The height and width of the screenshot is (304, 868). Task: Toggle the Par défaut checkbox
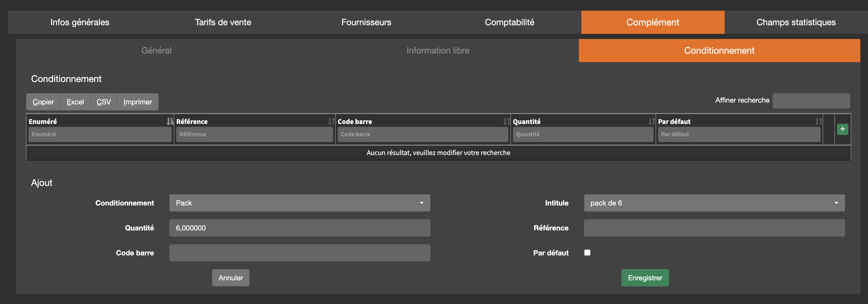(x=587, y=253)
